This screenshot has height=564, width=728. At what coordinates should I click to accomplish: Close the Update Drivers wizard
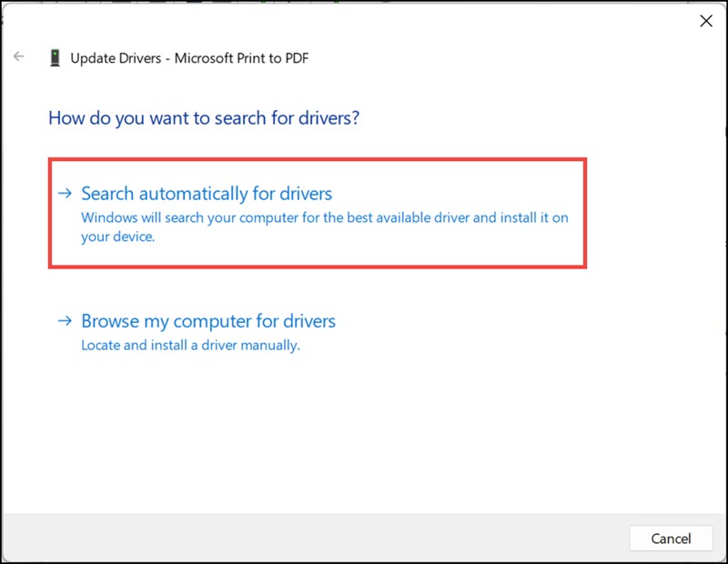706,20
